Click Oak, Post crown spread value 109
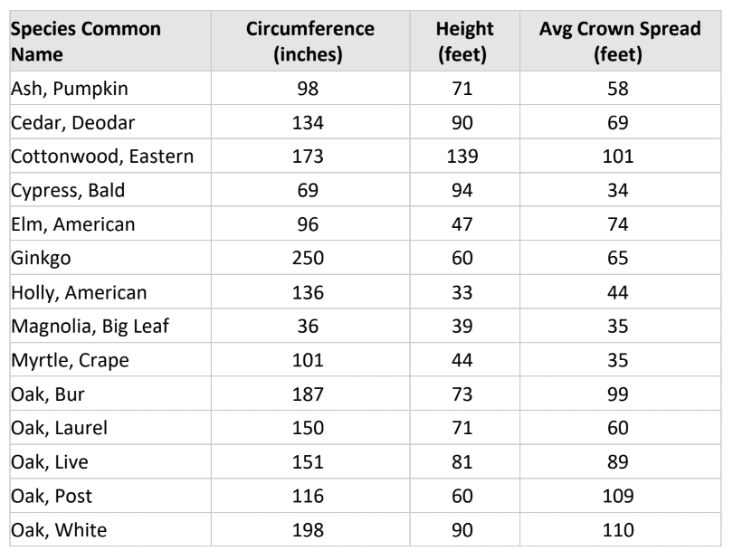Screen dimensions: 733x560 coord(619,496)
